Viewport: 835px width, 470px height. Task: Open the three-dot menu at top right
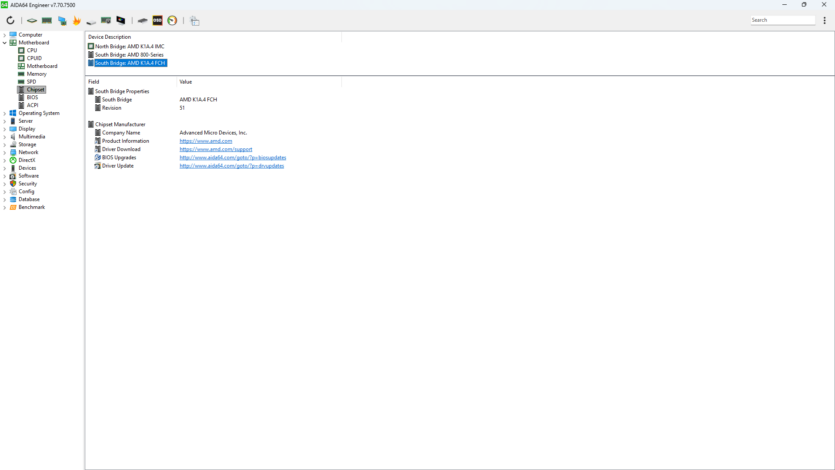tap(824, 20)
